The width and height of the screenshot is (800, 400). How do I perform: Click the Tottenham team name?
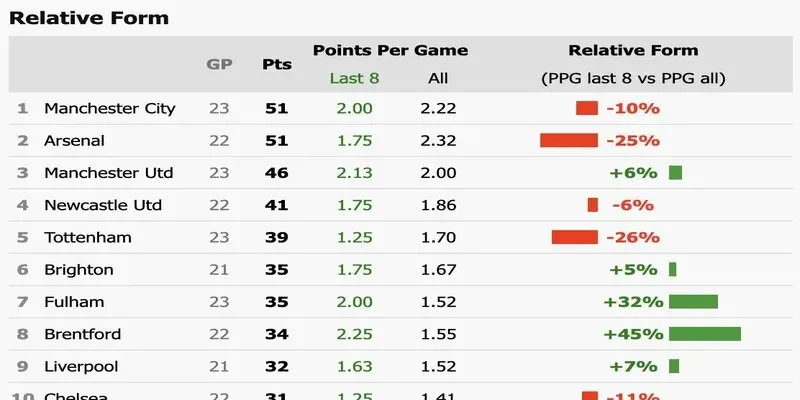pyautogui.click(x=88, y=237)
